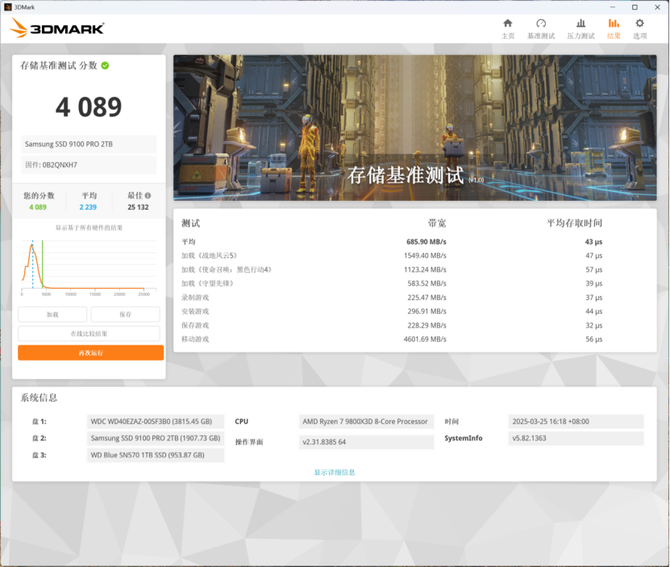This screenshot has width=670, height=567.
Task: Click the Home (主页) house icon
Action: (507, 24)
